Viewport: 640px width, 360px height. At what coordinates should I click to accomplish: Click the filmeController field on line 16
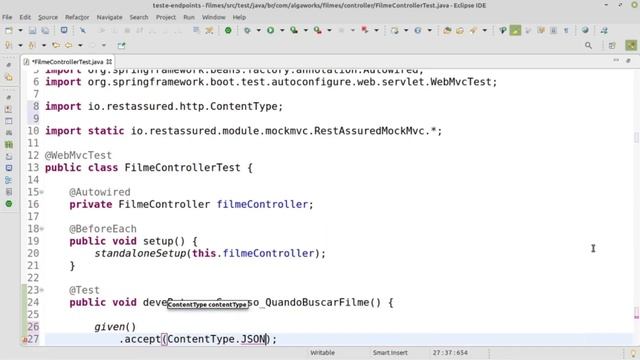click(x=262, y=204)
